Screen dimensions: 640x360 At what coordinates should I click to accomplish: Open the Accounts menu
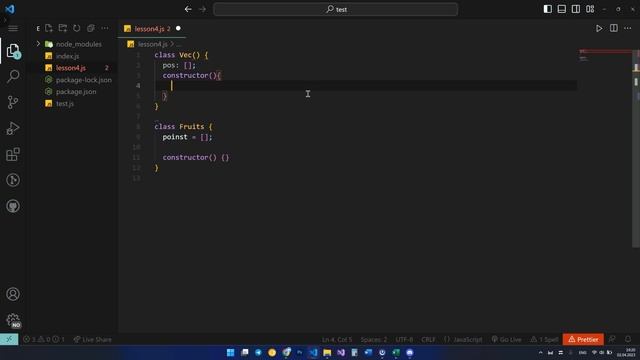[x=13, y=294]
